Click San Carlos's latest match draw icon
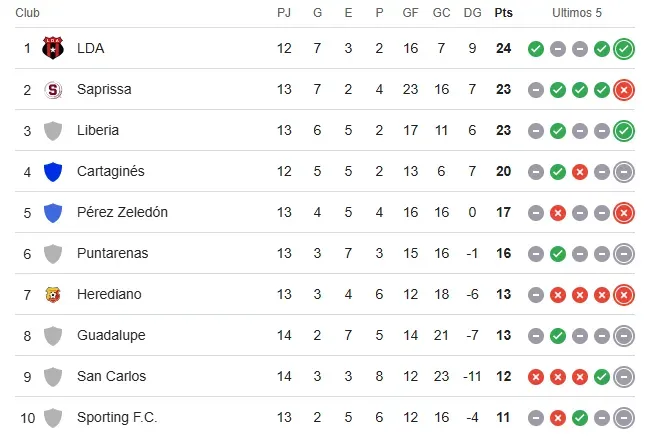Image resolution: width=650 pixels, height=442 pixels. [x=624, y=376]
